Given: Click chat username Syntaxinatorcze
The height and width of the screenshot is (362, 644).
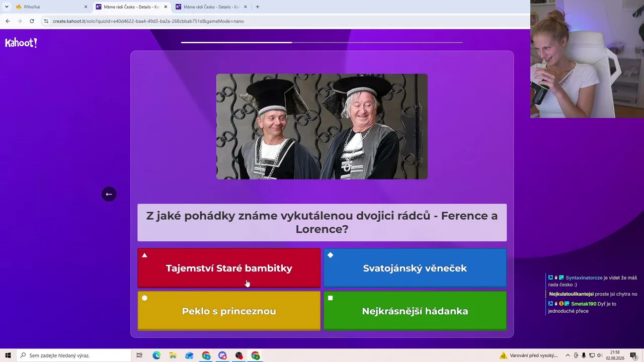Looking at the screenshot, I should point(584,278).
